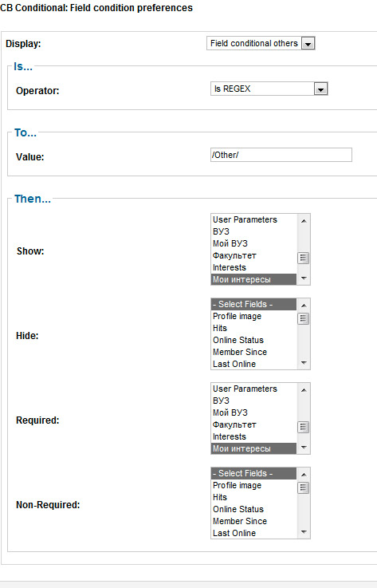Click the Hide list's scrollbar thumb
This screenshot has width=377, height=588.
[304, 318]
